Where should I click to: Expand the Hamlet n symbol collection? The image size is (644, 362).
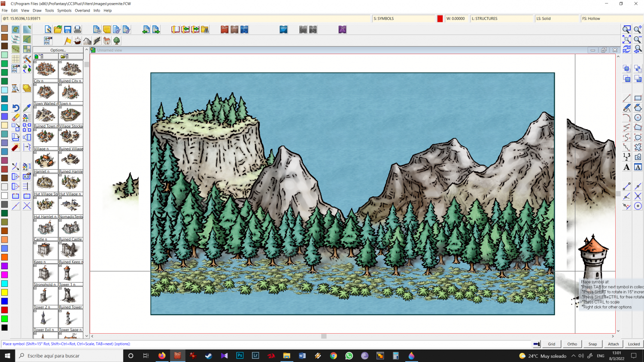[35, 152]
